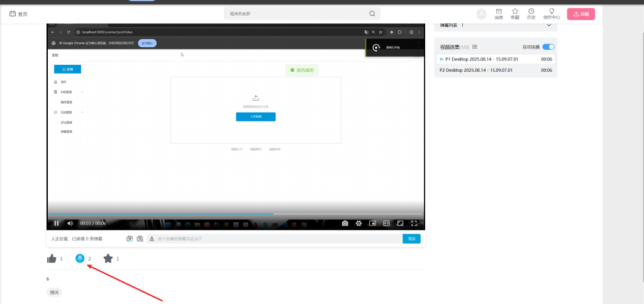The height and width of the screenshot is (304, 644).
Task: Open the 弹幕列表 three-dot menu
Action: point(463,25)
